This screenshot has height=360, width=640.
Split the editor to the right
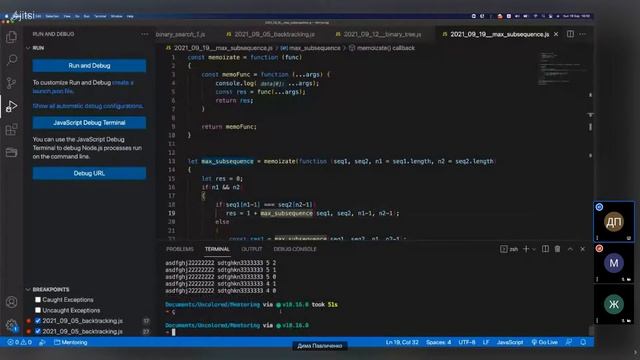click(570, 34)
